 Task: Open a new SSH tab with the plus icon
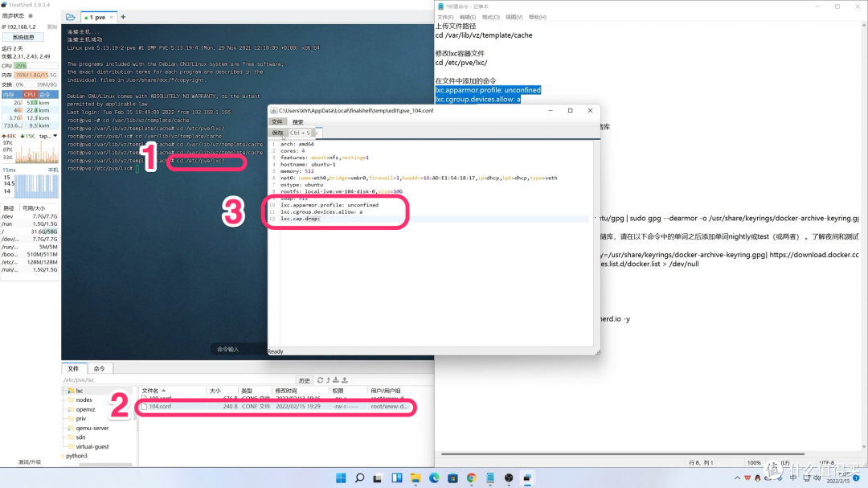click(123, 17)
